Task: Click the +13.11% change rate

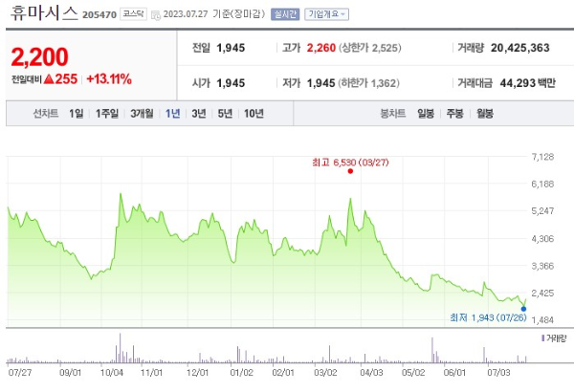Action: [x=109, y=79]
